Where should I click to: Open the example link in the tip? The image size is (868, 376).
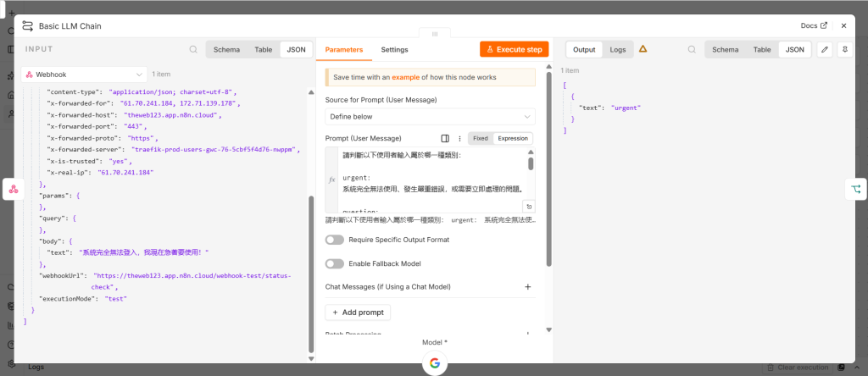click(x=405, y=77)
